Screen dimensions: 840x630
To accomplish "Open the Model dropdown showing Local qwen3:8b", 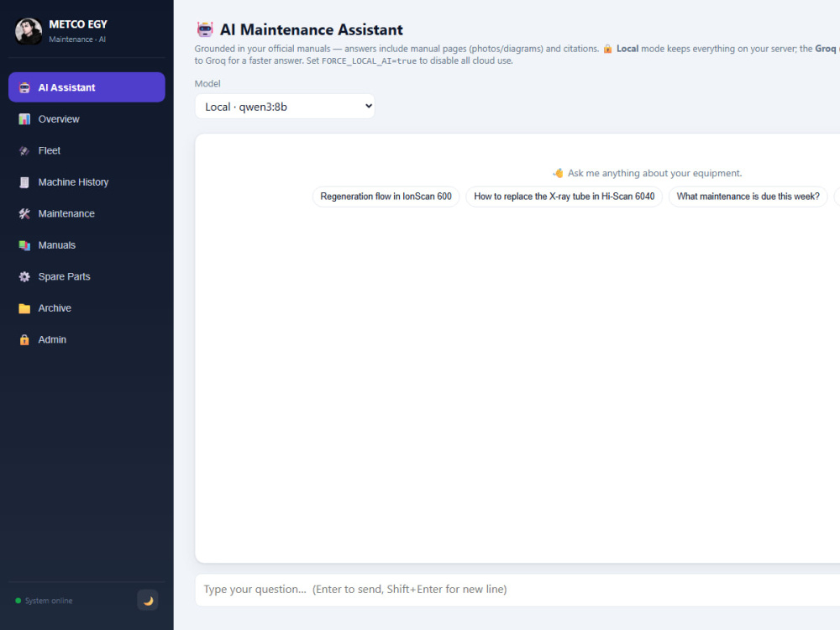I will pos(285,107).
